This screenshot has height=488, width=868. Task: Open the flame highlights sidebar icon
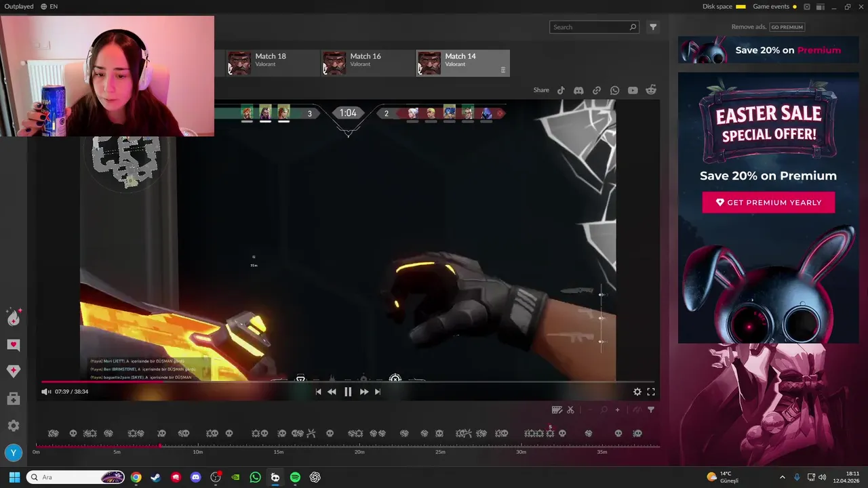[14, 317]
